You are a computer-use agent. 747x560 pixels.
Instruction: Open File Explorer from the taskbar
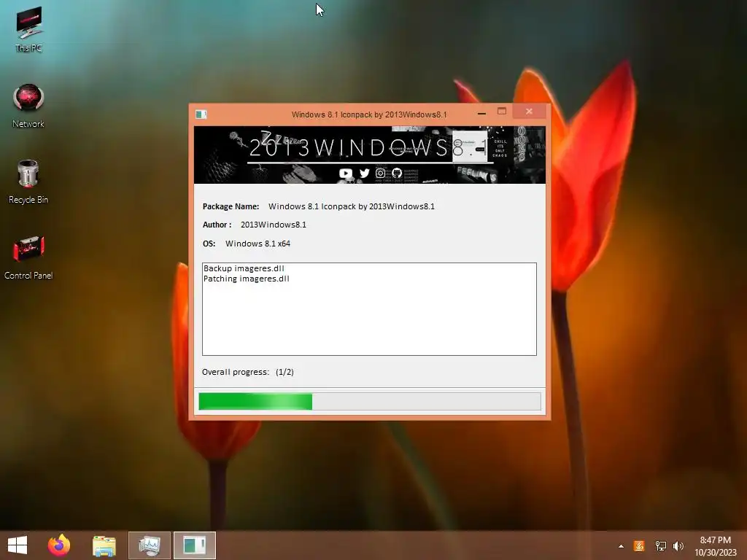click(x=104, y=545)
